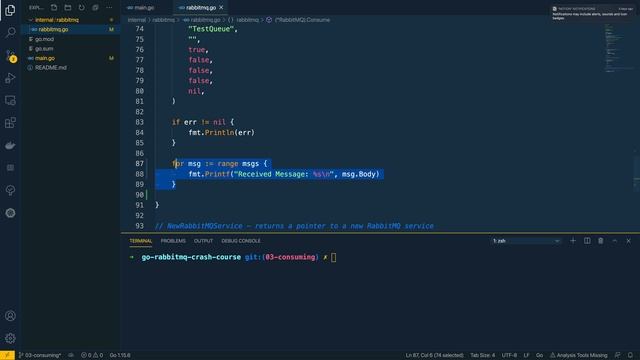Click the 'if err != nil {' line 83
The width and height of the screenshot is (640, 360).
pos(203,122)
